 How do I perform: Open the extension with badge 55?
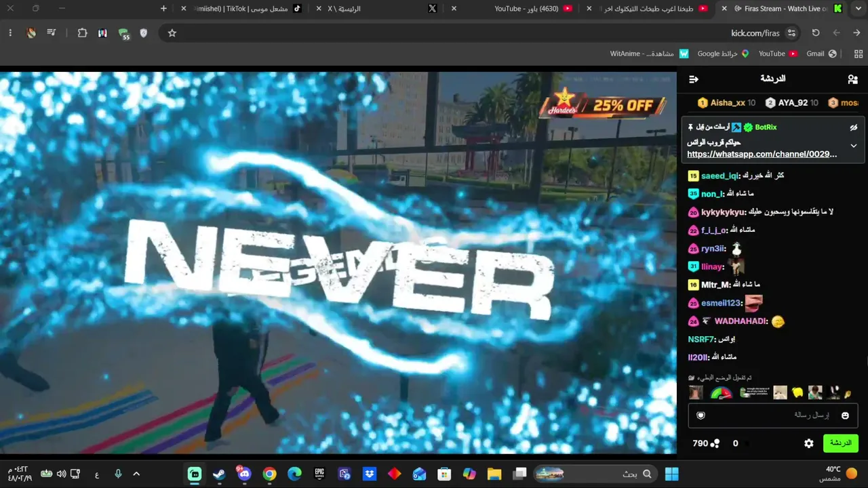[123, 33]
